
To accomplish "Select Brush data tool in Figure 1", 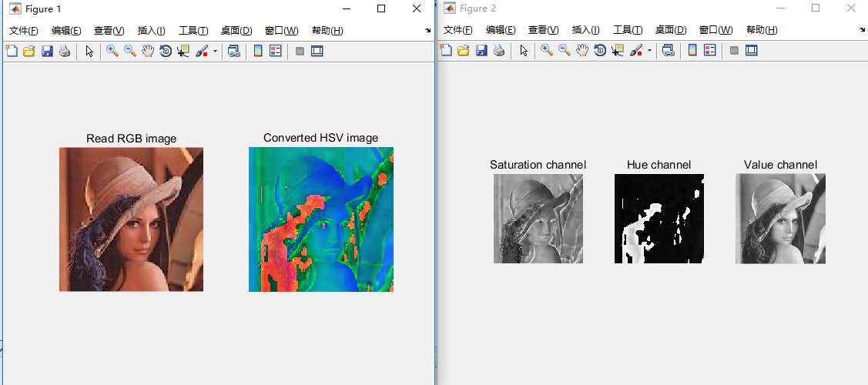I will pyautogui.click(x=202, y=52).
